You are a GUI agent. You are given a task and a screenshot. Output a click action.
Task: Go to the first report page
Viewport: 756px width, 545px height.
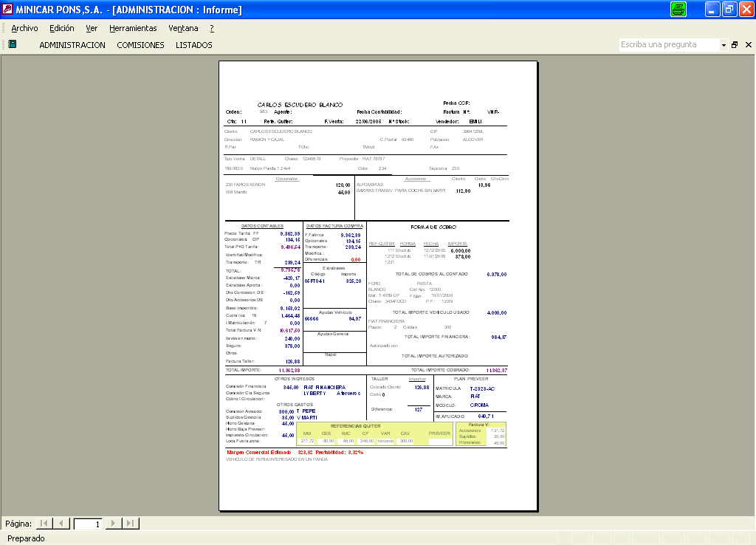[x=44, y=524]
